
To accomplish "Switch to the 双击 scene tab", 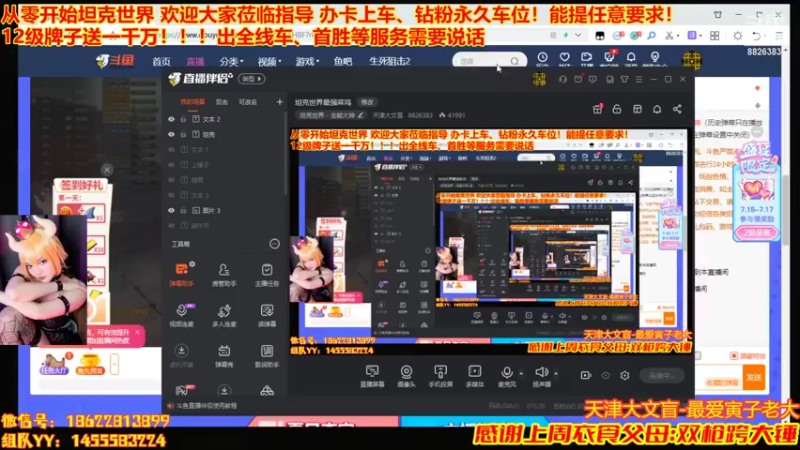I will coord(221,102).
